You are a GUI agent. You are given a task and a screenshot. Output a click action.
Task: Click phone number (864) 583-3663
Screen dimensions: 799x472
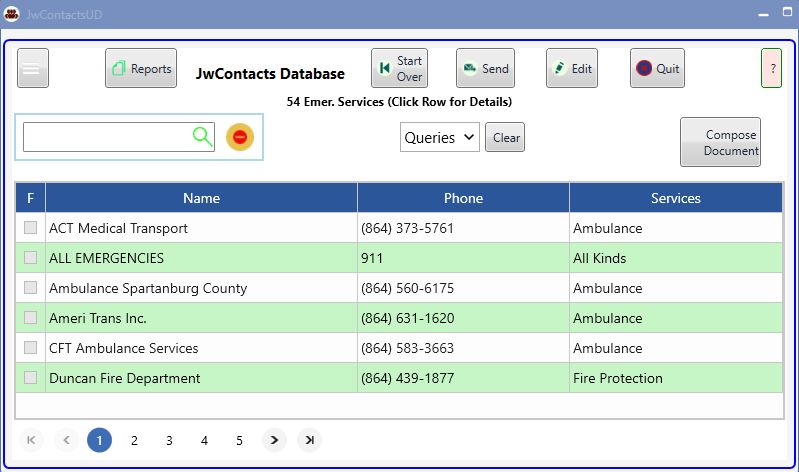click(x=407, y=348)
